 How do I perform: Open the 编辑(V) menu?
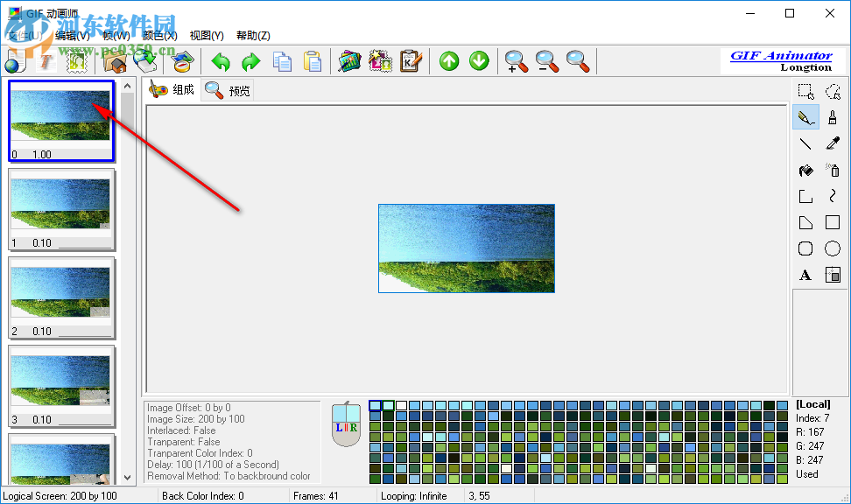click(x=72, y=36)
